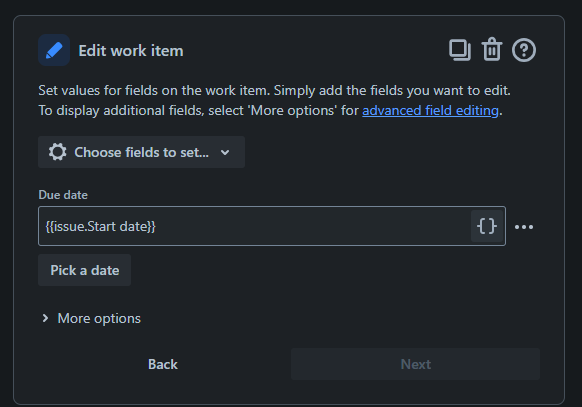Click the description text about setting field values
The image size is (582, 407).
275,101
